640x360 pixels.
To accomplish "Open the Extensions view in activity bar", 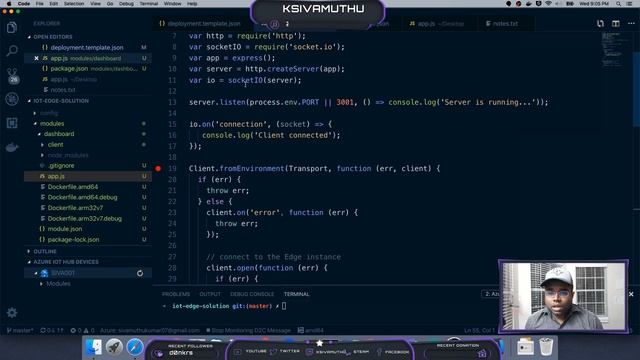I will [12, 123].
